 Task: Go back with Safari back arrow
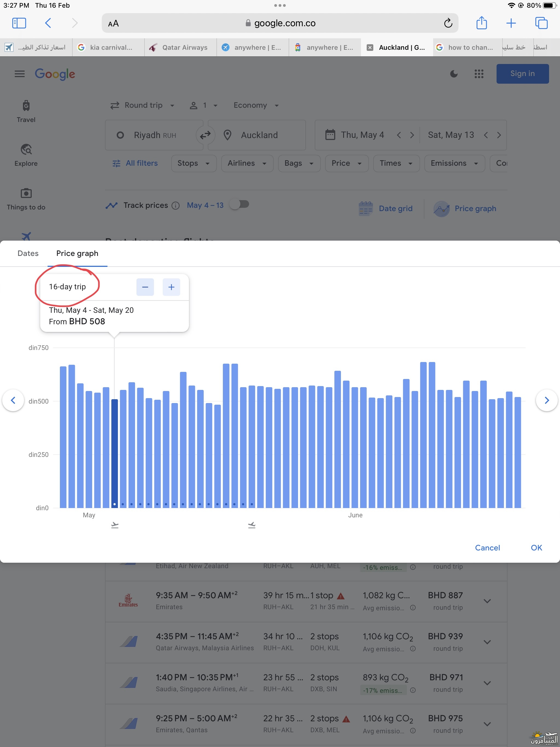(x=48, y=23)
